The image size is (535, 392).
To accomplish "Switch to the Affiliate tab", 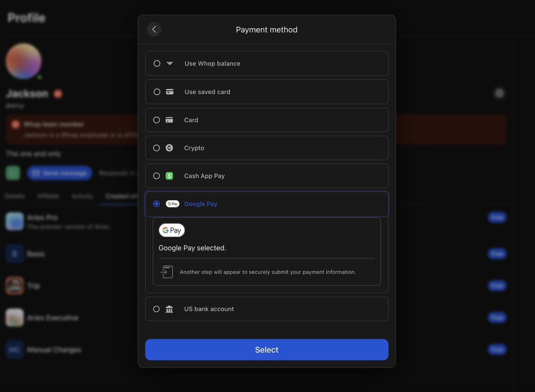I will 48,196.
